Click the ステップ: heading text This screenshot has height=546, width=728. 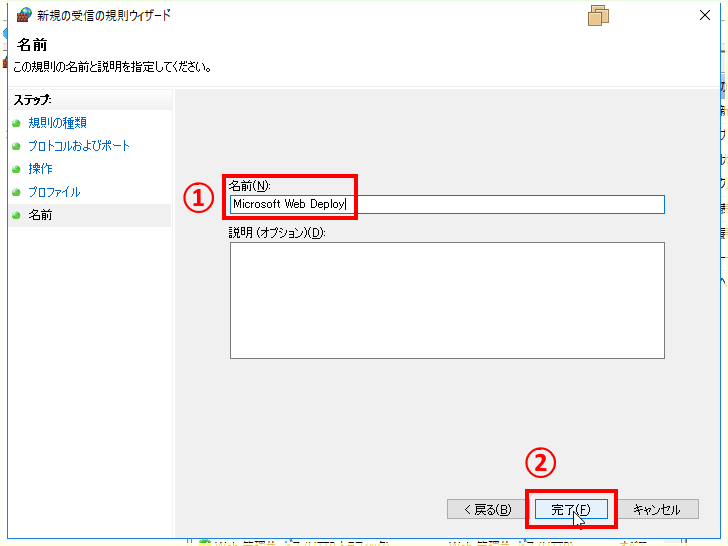click(32, 100)
